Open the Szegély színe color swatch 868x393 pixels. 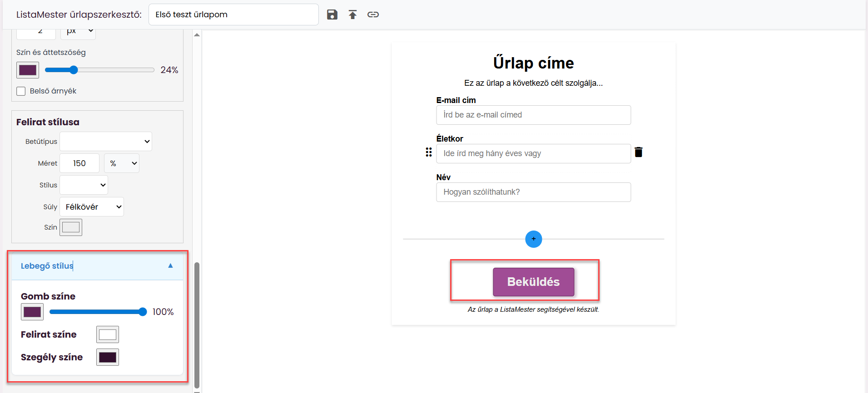pos(108,357)
